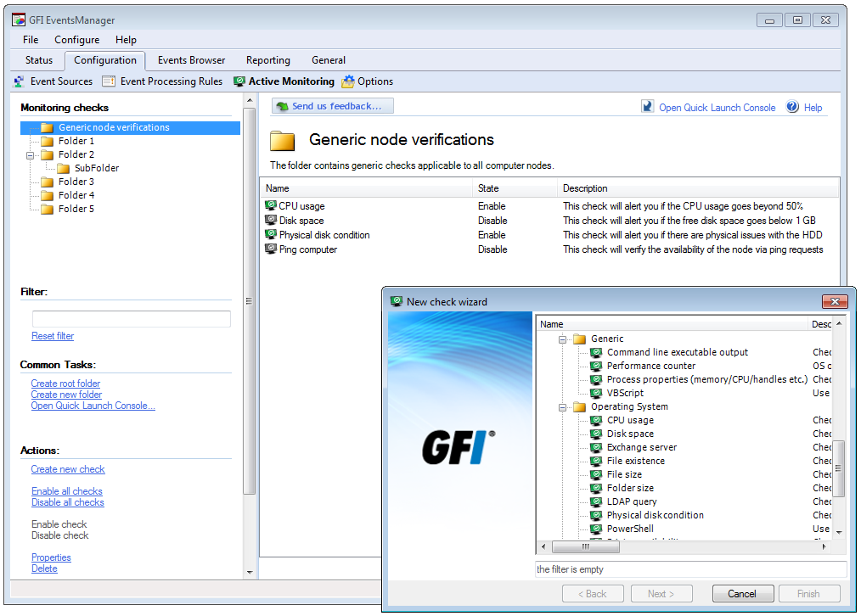The height and width of the screenshot is (616, 861).
Task: Click the State column header
Action: click(x=515, y=188)
